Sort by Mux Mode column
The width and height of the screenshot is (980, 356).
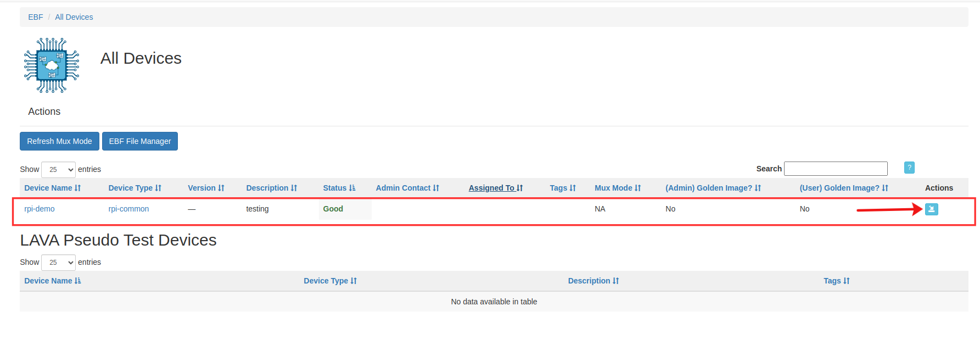tap(618, 188)
